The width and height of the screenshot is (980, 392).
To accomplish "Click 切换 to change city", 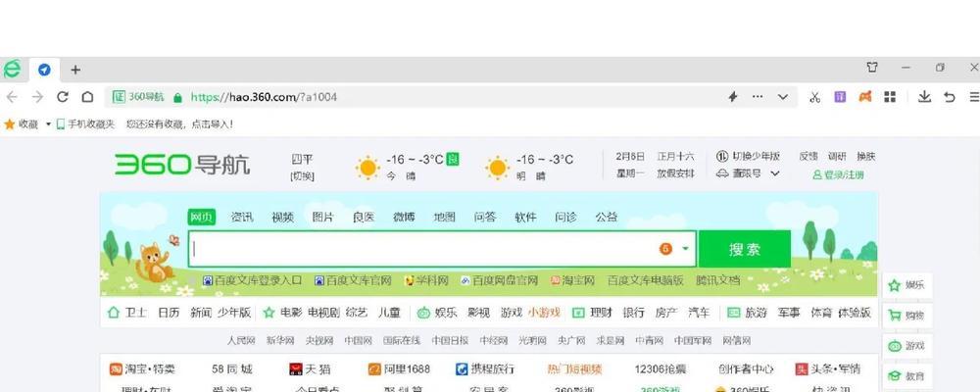I will click(x=302, y=176).
